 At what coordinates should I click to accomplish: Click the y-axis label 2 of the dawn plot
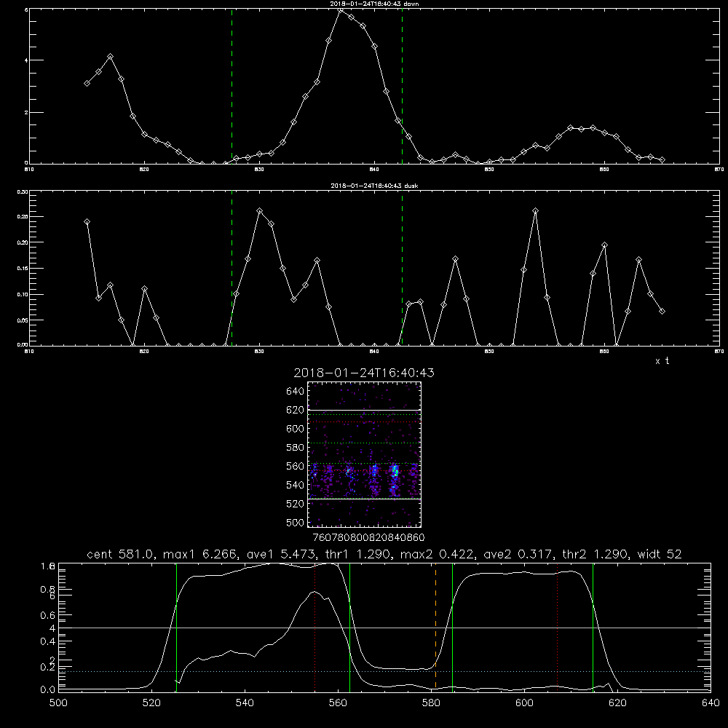tap(26, 112)
